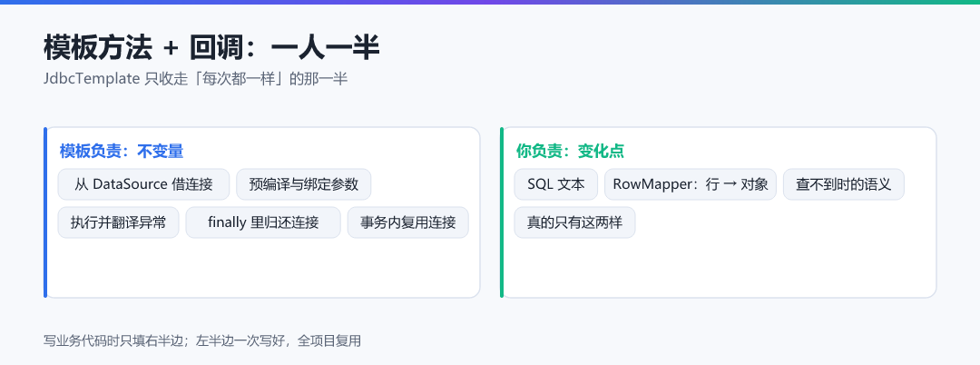Click the chip 查不到时的语义
Viewport: 980px width, 365px height.
pos(844,184)
